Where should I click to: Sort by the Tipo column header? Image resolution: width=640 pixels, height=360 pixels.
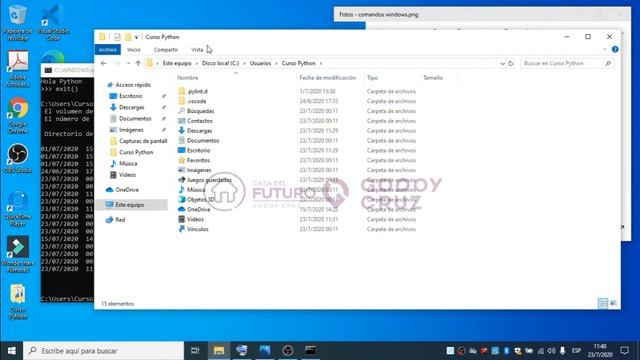(372, 78)
